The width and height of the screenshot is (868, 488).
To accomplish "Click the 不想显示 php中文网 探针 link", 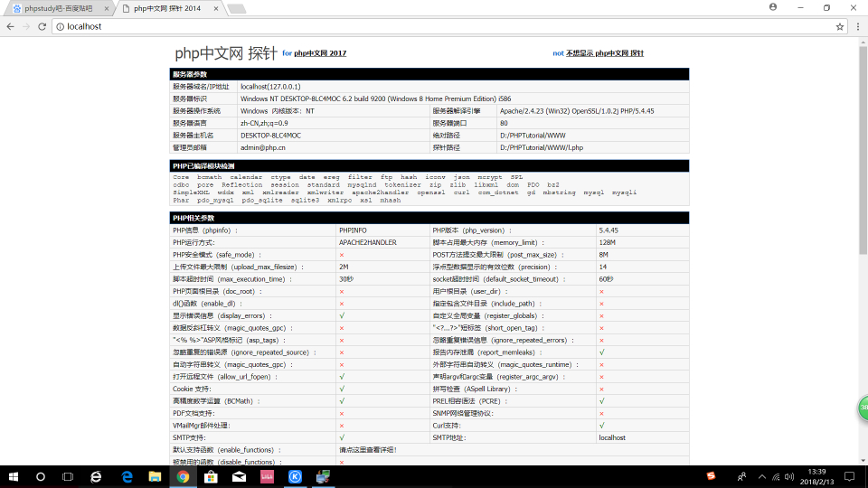I will pos(605,53).
